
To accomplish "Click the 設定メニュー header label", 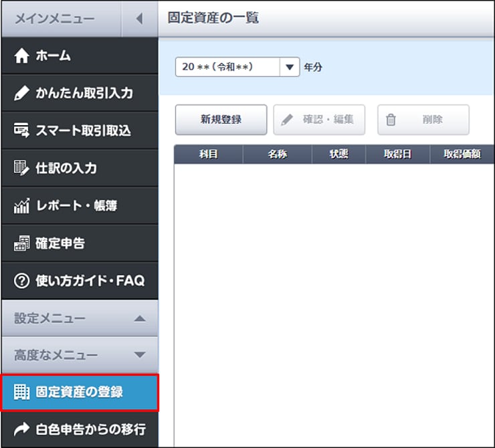I will click(x=50, y=318).
